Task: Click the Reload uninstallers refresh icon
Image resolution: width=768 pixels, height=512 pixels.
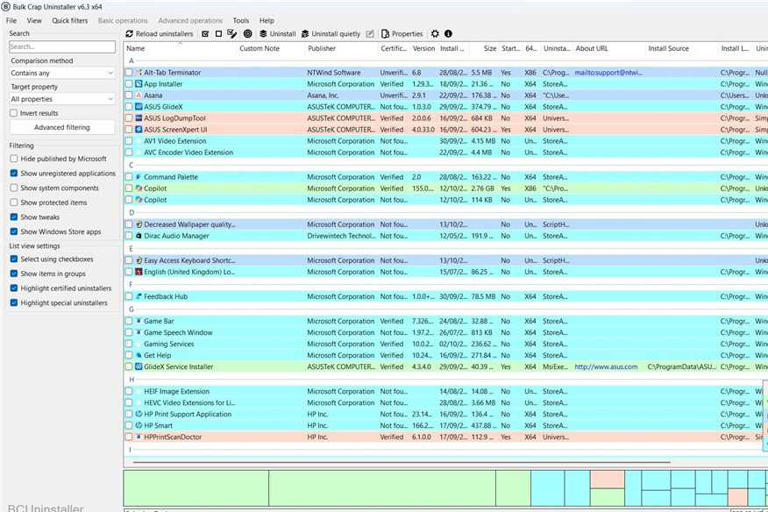Action: (129, 34)
